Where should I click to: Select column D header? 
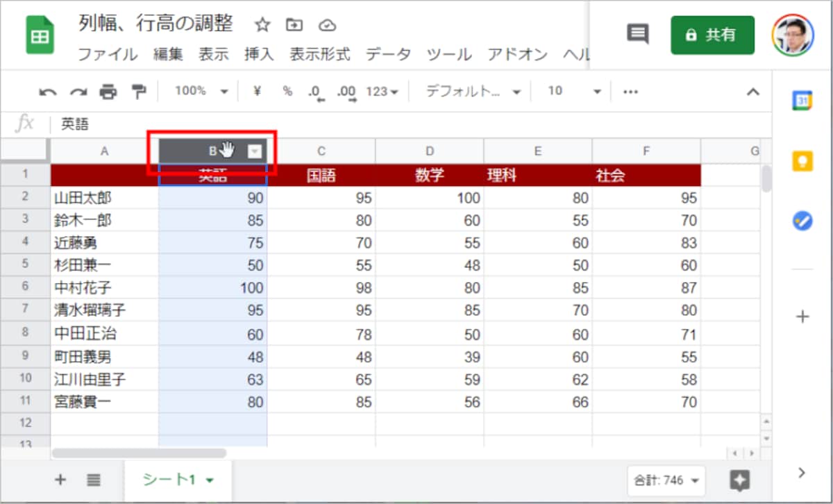pos(430,151)
